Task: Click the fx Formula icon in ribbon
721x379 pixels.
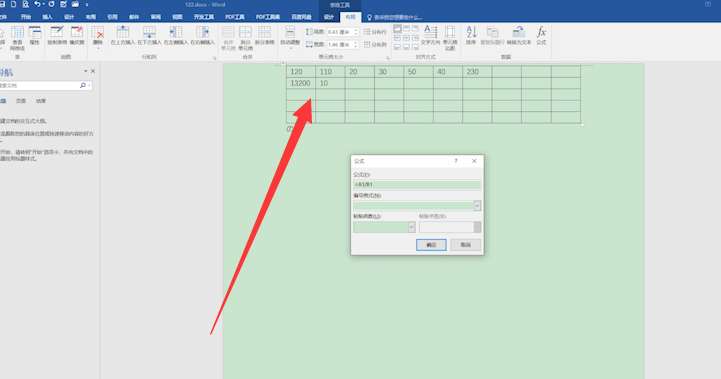Action: pos(541,35)
